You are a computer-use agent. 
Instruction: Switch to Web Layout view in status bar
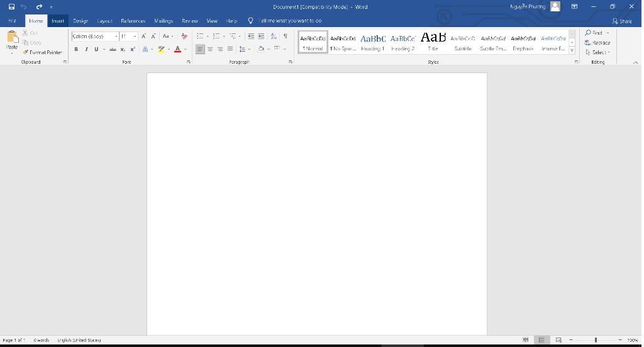click(558, 340)
